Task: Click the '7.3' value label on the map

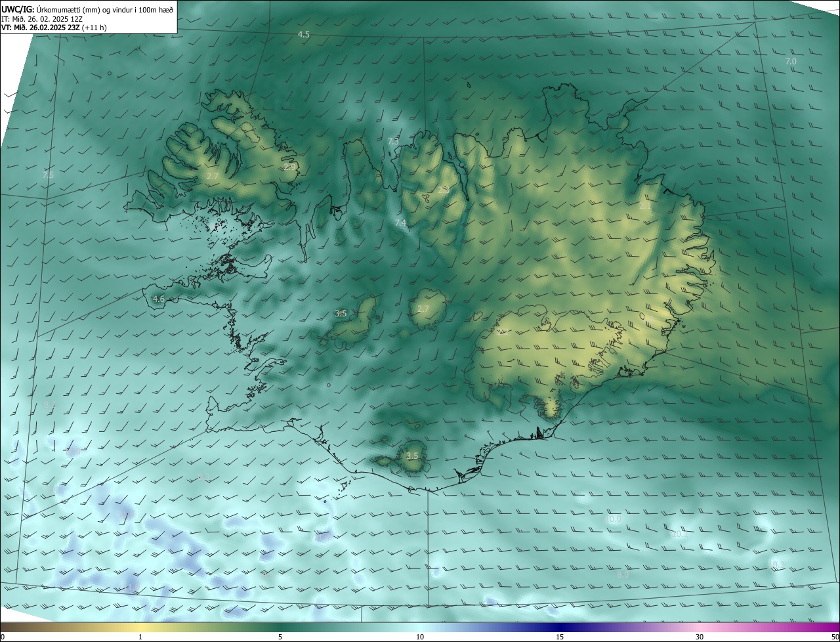Action: tap(393, 142)
